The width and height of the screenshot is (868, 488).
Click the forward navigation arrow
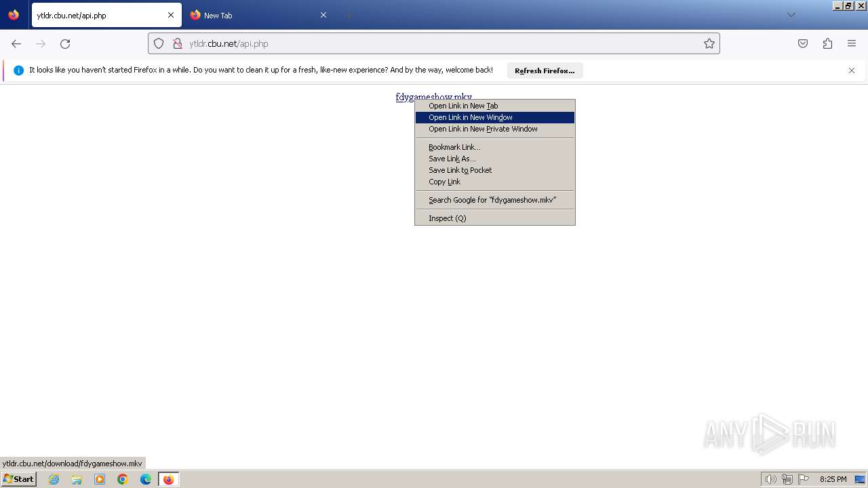click(x=41, y=43)
